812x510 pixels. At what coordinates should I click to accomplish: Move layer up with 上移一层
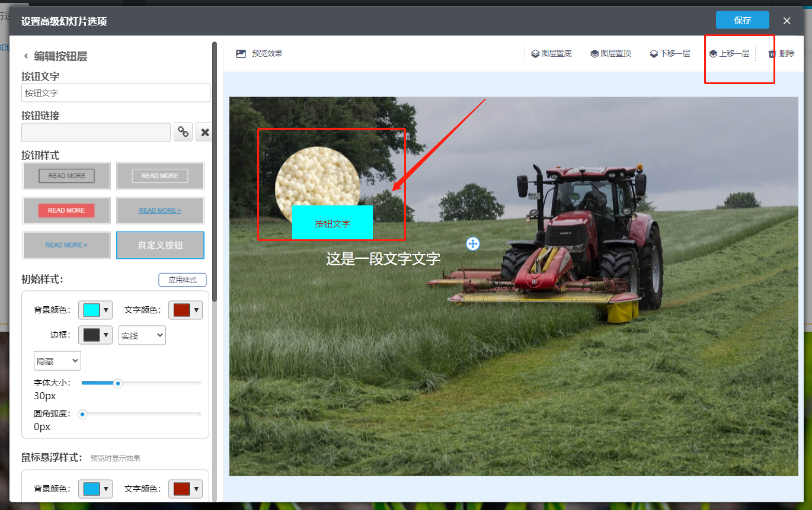pos(729,54)
